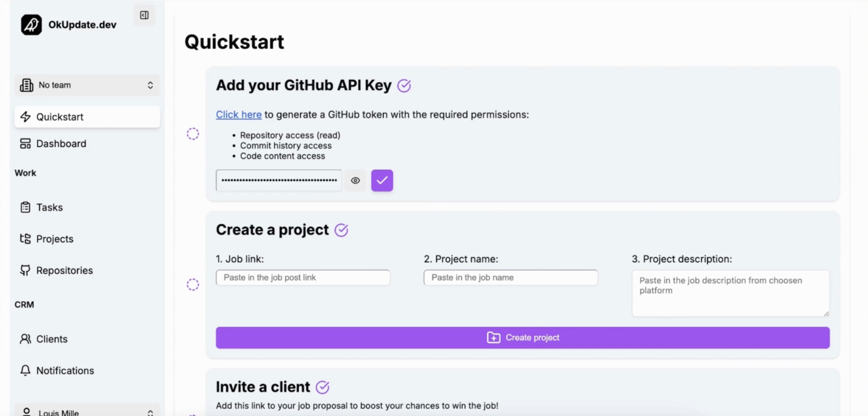Collapse the sidebar panel icon
This screenshot has width=868, height=416.
144,15
